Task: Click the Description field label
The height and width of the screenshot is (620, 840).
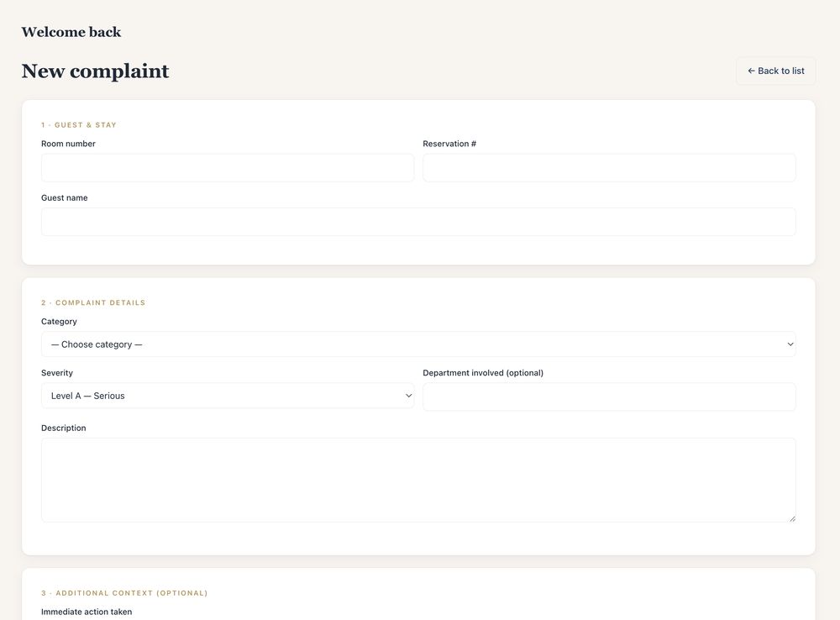Action: click(63, 428)
